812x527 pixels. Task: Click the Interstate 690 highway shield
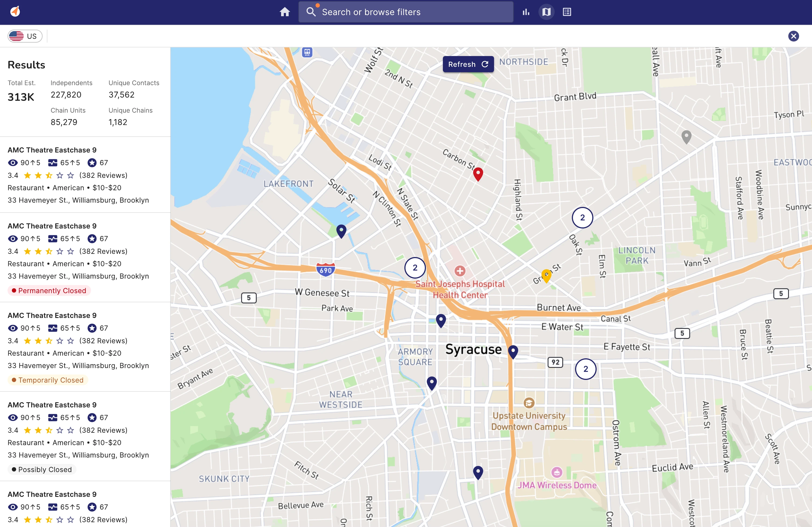325,270
